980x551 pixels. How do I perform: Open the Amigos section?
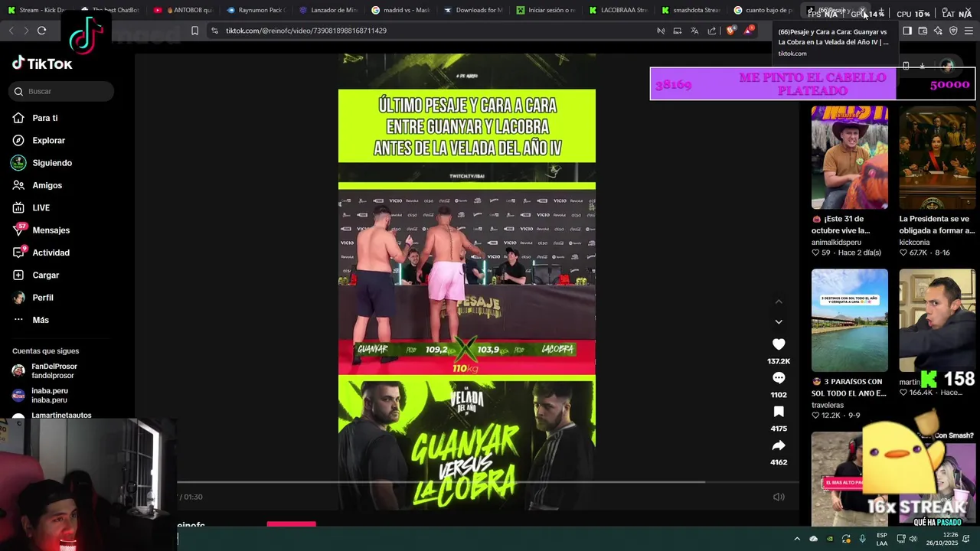pyautogui.click(x=47, y=185)
